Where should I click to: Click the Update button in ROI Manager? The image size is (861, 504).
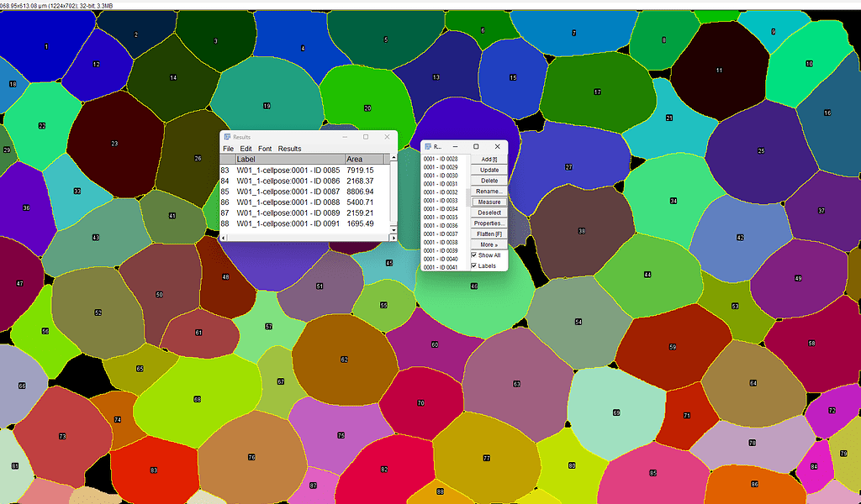(x=488, y=170)
